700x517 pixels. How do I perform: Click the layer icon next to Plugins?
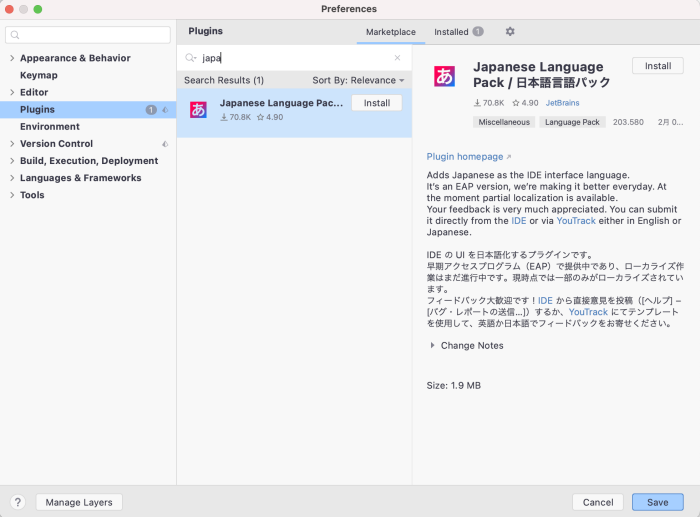165,110
